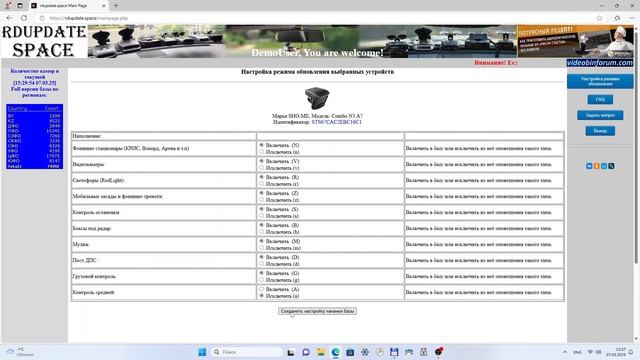Open the Windows Start menu
This screenshot has height=360, width=640.
coord(202,352)
